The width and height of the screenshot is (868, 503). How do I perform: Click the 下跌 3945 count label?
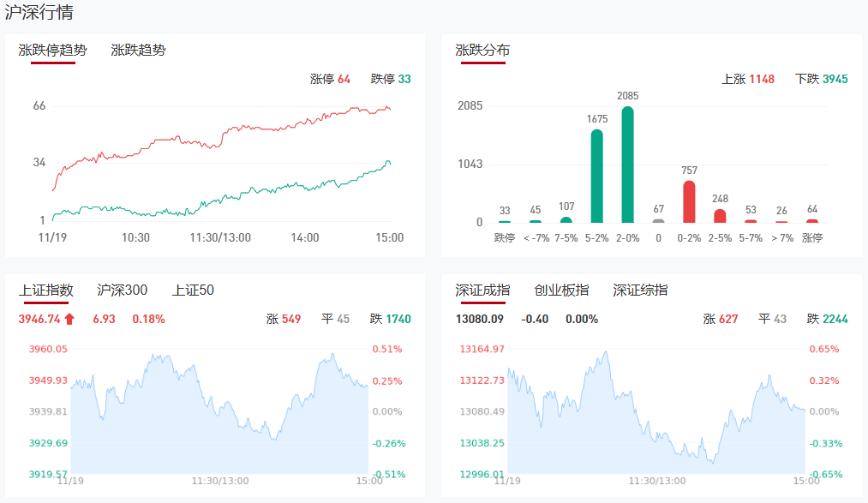821,79
